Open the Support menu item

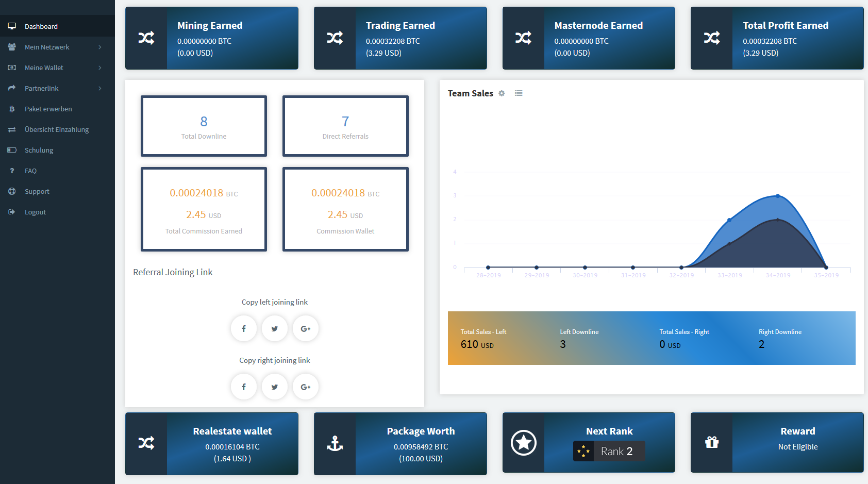click(57, 191)
